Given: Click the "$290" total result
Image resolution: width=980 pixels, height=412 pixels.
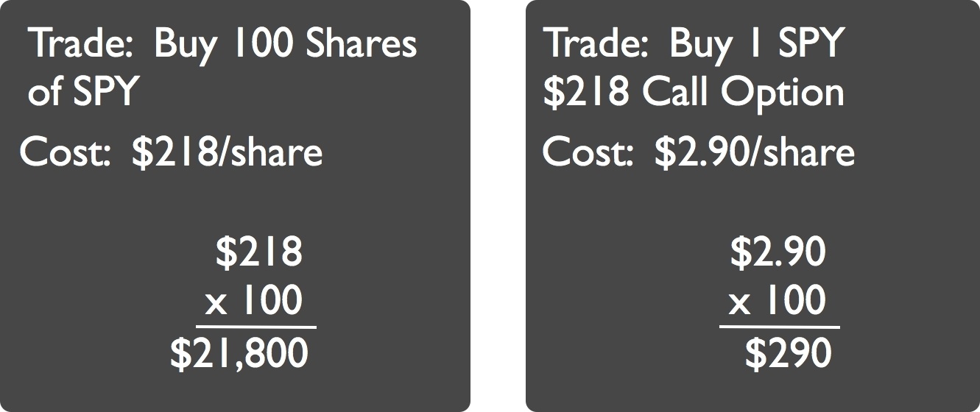Looking at the screenshot, I should (x=788, y=354).
